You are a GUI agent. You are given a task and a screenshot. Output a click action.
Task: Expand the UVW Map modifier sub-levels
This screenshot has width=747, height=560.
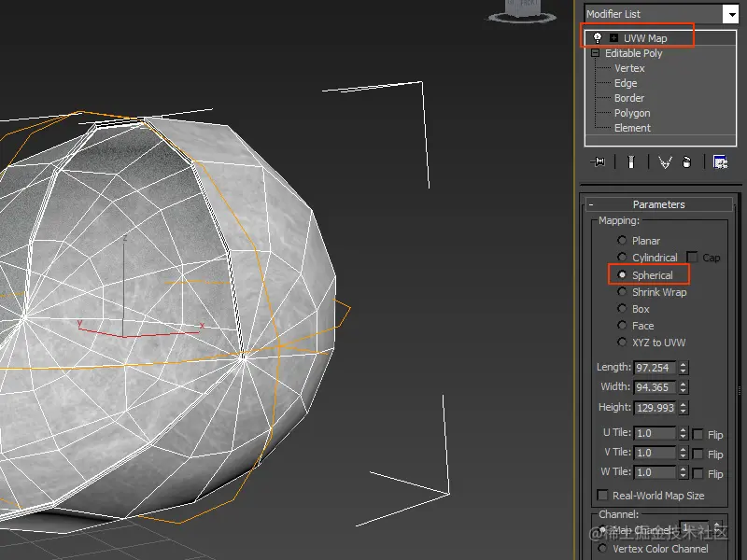614,38
